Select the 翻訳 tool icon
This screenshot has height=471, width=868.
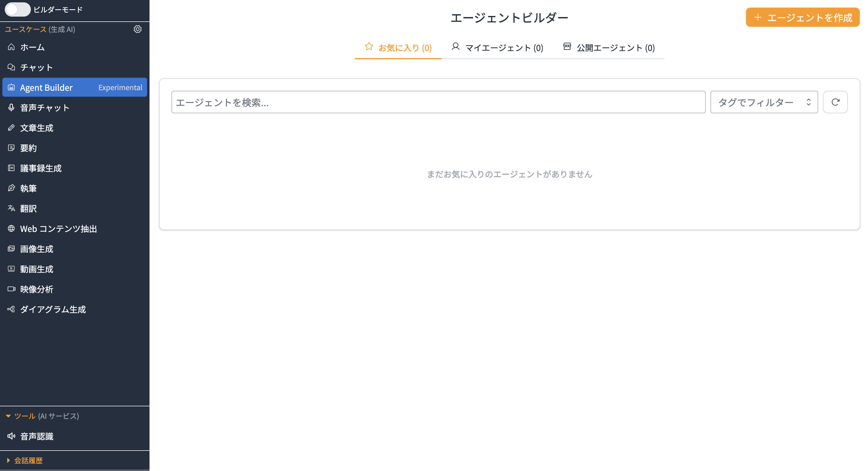12,208
